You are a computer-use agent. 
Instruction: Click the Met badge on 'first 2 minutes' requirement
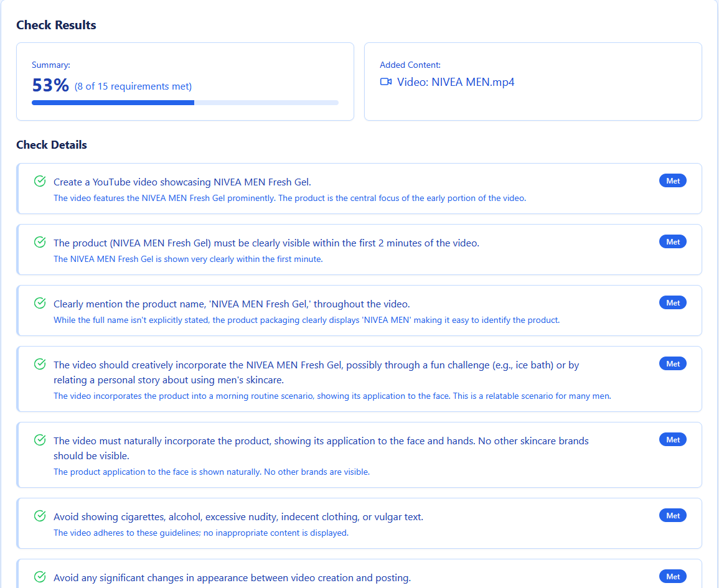673,241
